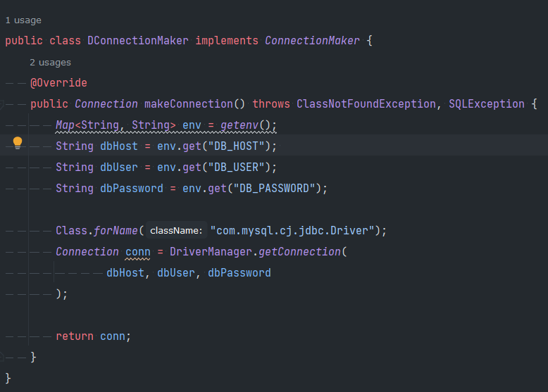The image size is (548, 392).
Task: Click the ConnectionMaker interface name
Action: [312, 41]
